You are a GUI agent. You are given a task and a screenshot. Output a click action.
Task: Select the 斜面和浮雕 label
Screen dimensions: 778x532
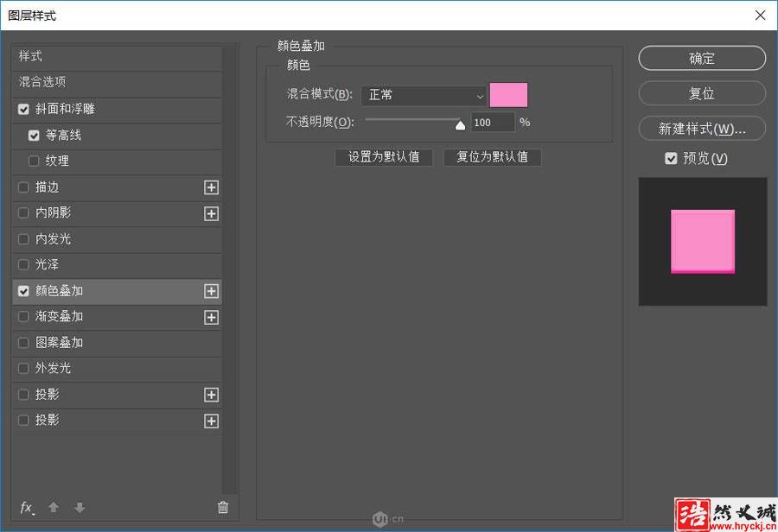(x=65, y=109)
